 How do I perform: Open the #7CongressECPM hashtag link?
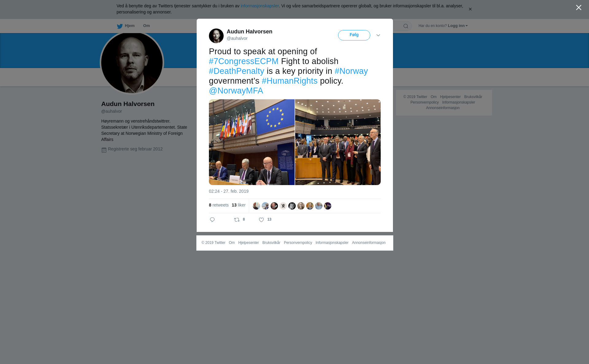pyautogui.click(x=244, y=61)
